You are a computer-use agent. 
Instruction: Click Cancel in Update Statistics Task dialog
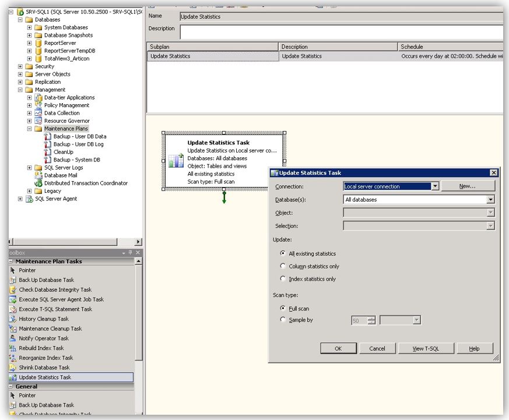tap(377, 349)
